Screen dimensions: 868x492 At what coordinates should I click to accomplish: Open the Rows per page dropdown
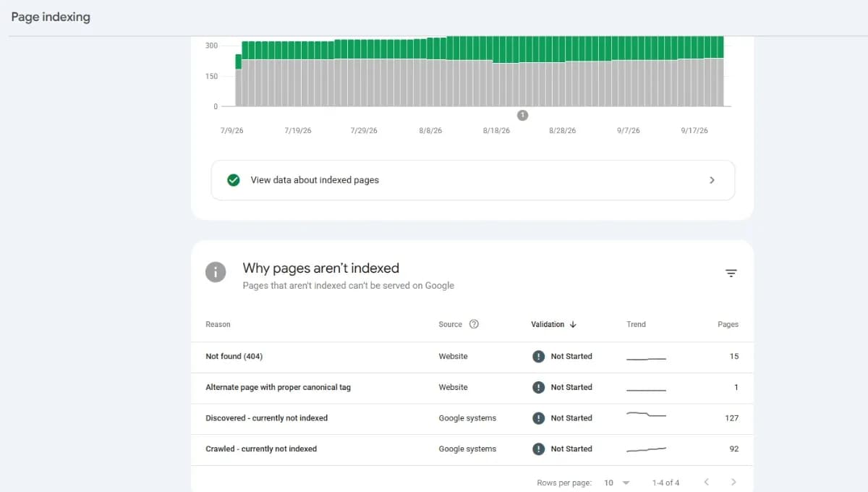tap(617, 483)
